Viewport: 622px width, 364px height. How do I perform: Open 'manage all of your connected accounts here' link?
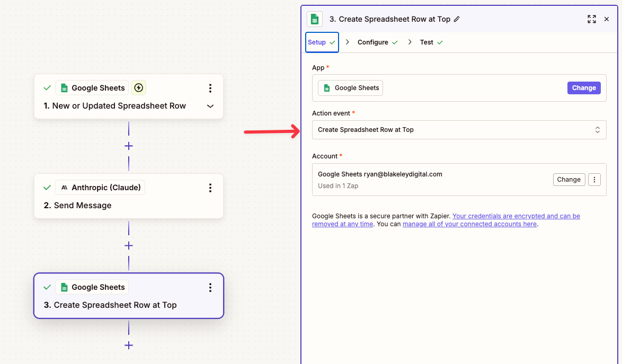[469, 224]
